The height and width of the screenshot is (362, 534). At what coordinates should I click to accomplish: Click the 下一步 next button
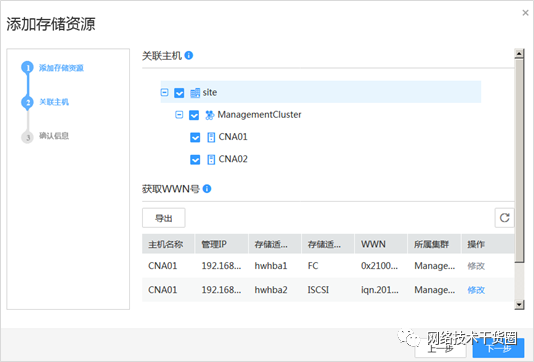pyautogui.click(x=498, y=348)
